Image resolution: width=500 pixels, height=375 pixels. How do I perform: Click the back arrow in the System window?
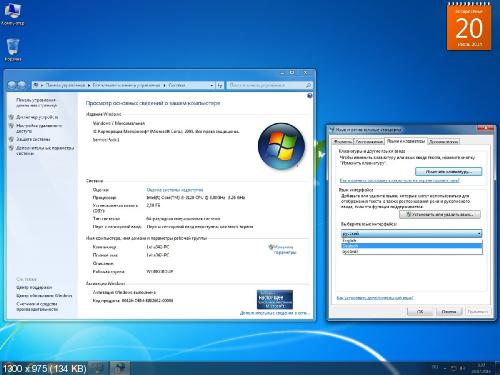[x=12, y=85]
